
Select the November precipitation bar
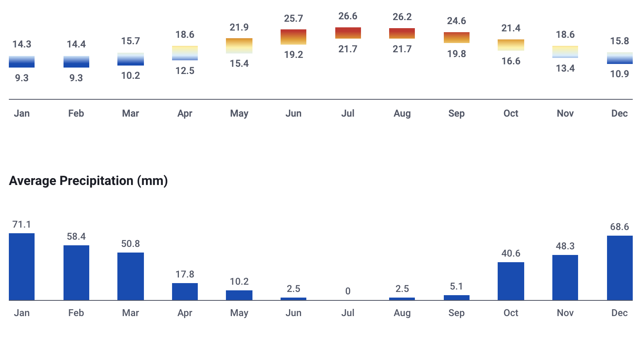coord(565,277)
